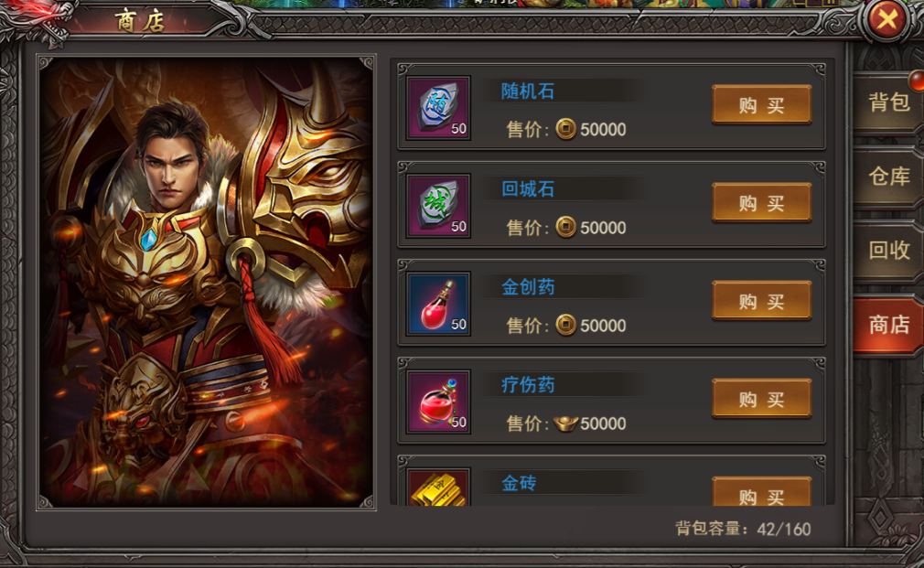This screenshot has width=924, height=568.
Task: Open the 背包 backpack tab
Action: click(888, 102)
